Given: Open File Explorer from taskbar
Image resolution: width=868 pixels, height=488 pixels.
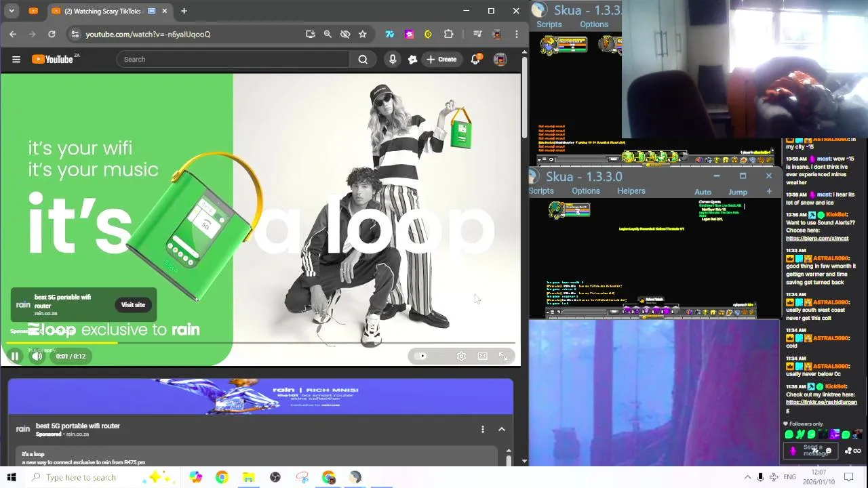Looking at the screenshot, I should 248,477.
